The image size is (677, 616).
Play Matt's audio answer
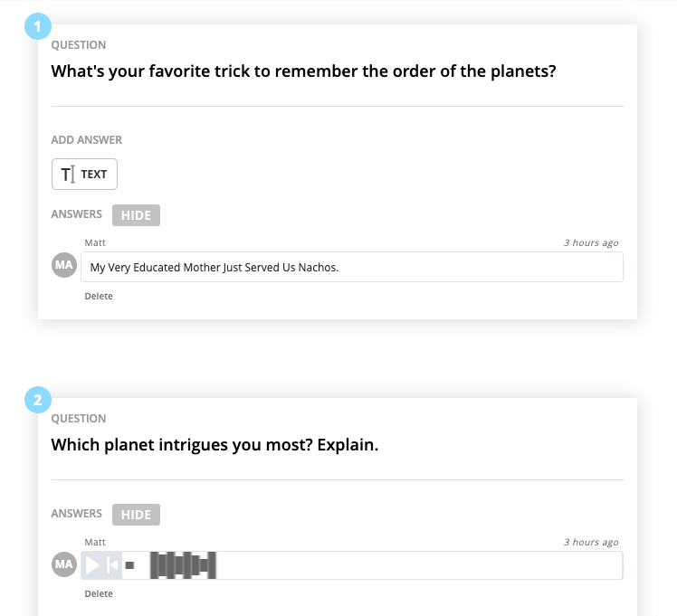[x=92, y=565]
